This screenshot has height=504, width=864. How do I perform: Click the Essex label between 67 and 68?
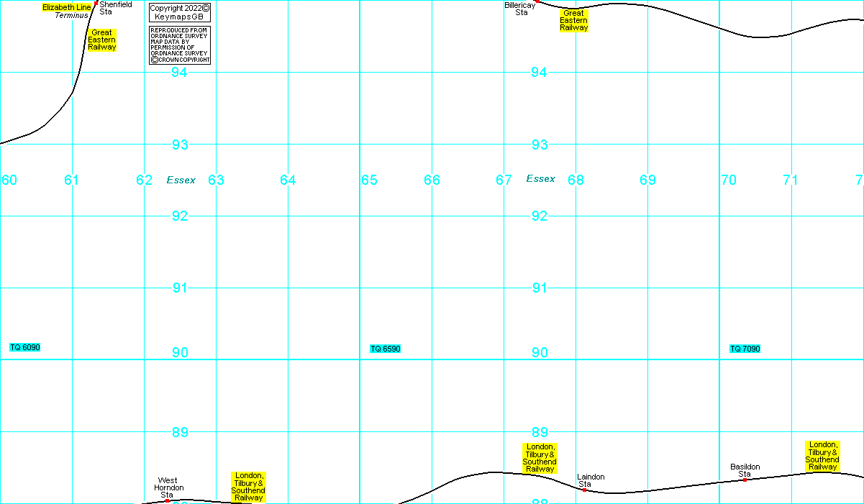(540, 178)
